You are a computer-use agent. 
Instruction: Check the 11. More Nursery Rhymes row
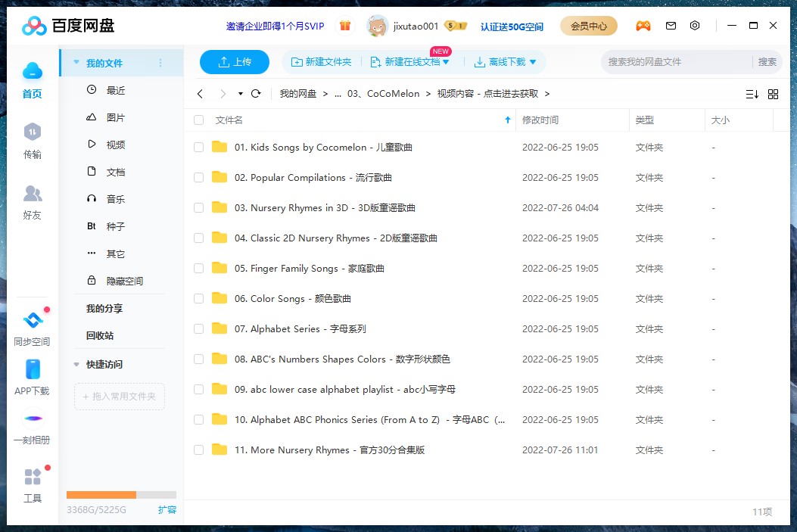pos(199,450)
